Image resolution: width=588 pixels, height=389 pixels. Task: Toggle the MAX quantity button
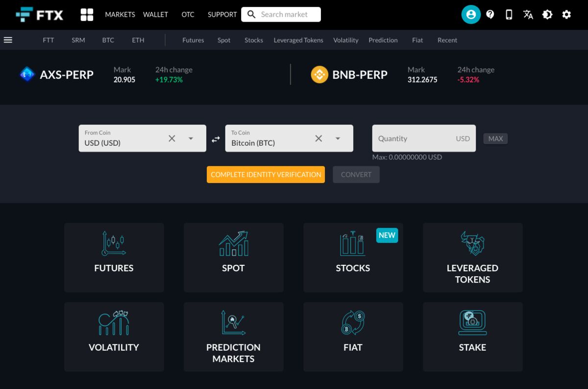[495, 138]
